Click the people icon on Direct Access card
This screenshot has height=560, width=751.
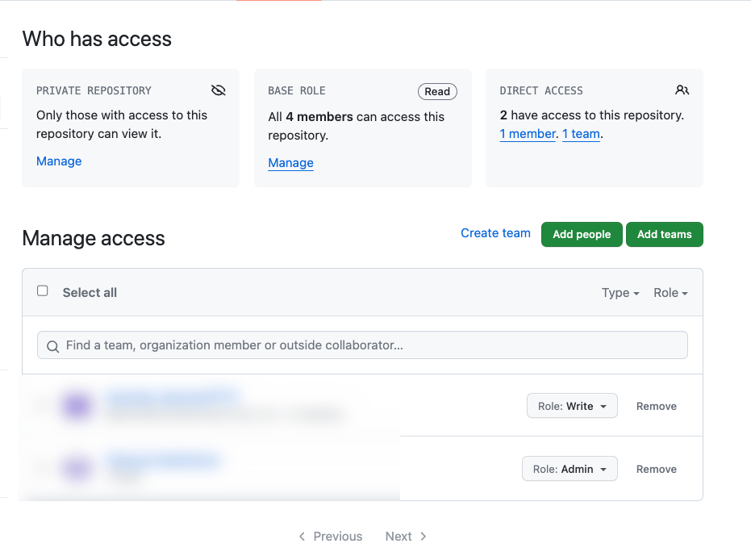pyautogui.click(x=682, y=90)
